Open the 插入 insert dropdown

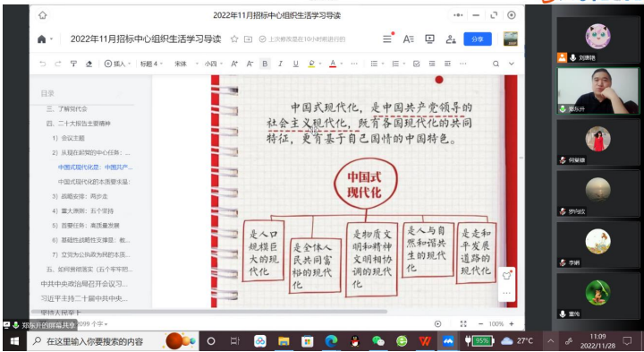tap(117, 64)
